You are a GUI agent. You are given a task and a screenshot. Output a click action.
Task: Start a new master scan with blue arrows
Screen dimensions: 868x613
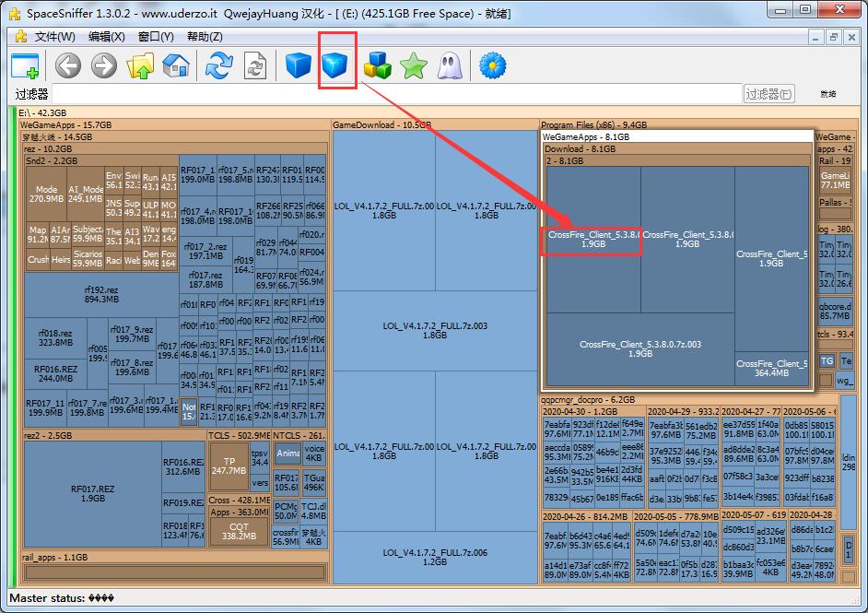pyautogui.click(x=219, y=65)
